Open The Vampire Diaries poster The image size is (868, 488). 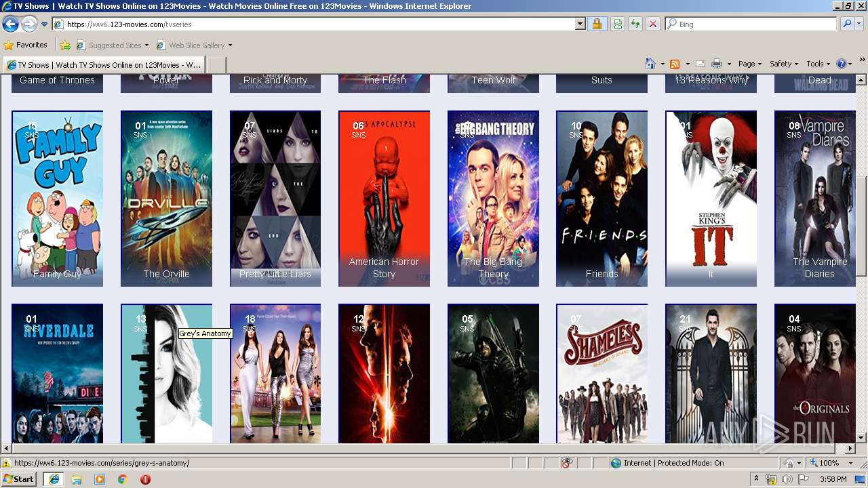(815, 199)
